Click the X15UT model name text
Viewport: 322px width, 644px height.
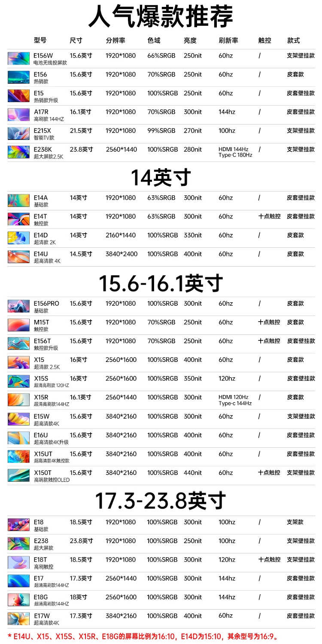point(43,454)
